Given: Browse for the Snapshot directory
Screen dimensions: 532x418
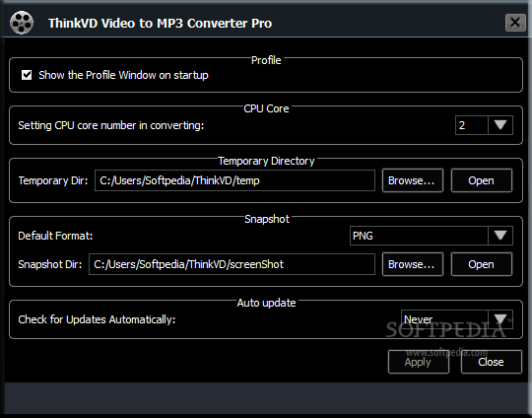Looking at the screenshot, I should pyautogui.click(x=413, y=264).
